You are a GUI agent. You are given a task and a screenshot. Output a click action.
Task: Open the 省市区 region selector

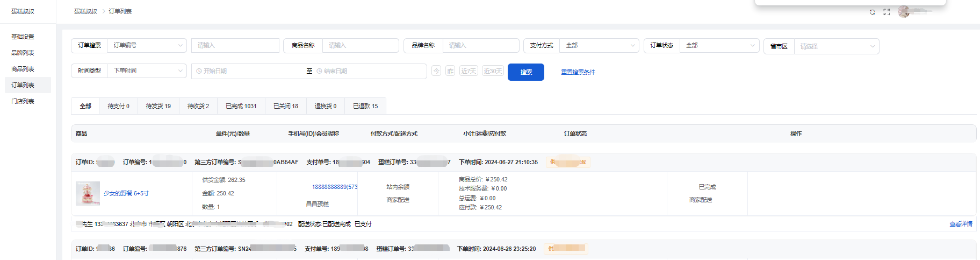pyautogui.click(x=836, y=46)
